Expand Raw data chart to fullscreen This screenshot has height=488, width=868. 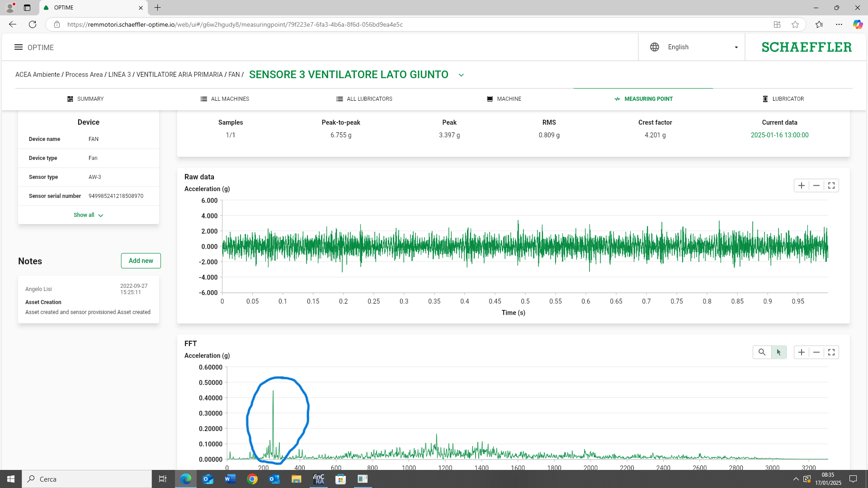831,186
